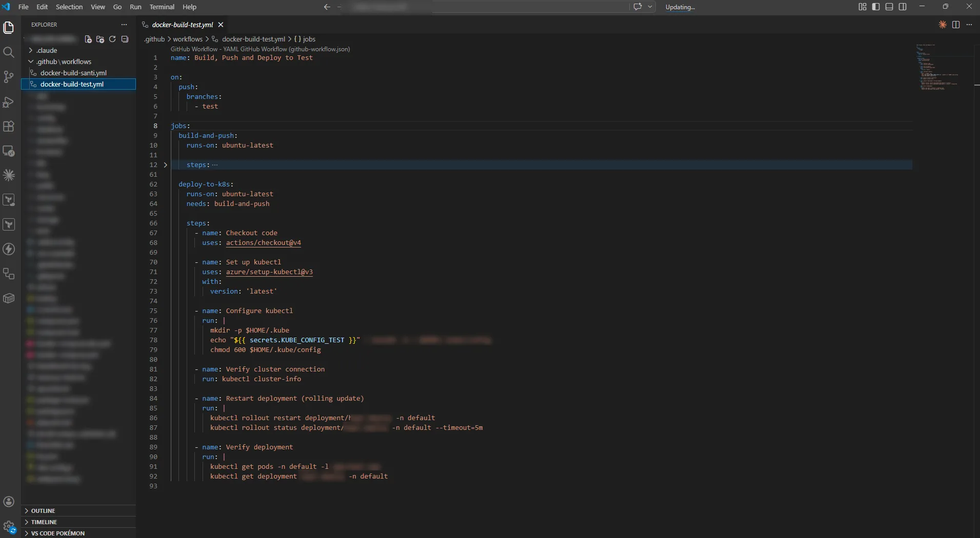Follow the azure/setup-kubectl@v3 link
Image resolution: width=980 pixels, height=538 pixels.
[269, 272]
